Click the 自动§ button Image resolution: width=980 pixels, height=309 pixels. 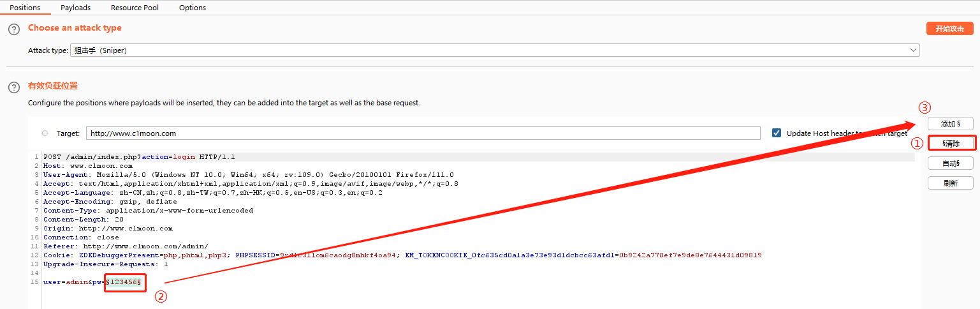point(950,163)
